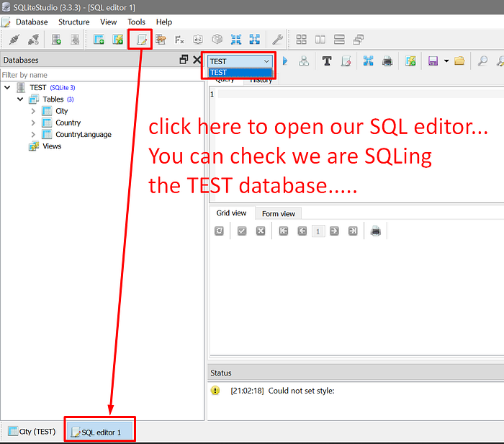Click the Connect to database plug icon
504x444 pixels.
[x=14, y=40]
